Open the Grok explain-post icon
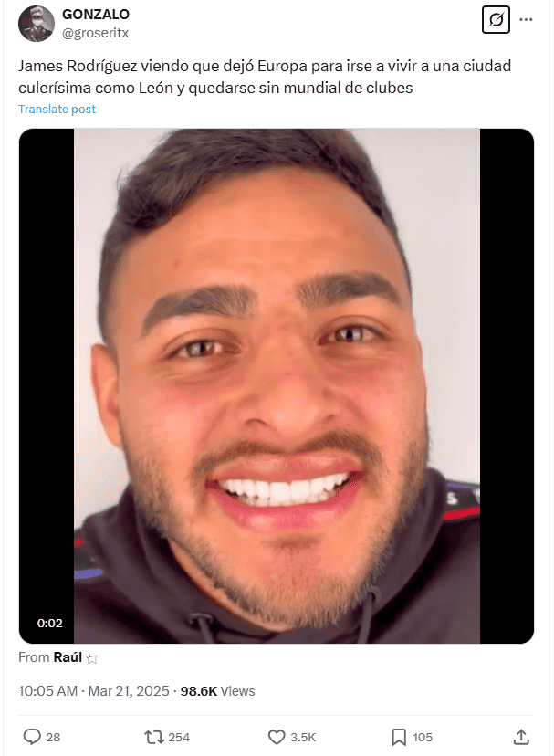The image size is (554, 756). pyautogui.click(x=496, y=20)
